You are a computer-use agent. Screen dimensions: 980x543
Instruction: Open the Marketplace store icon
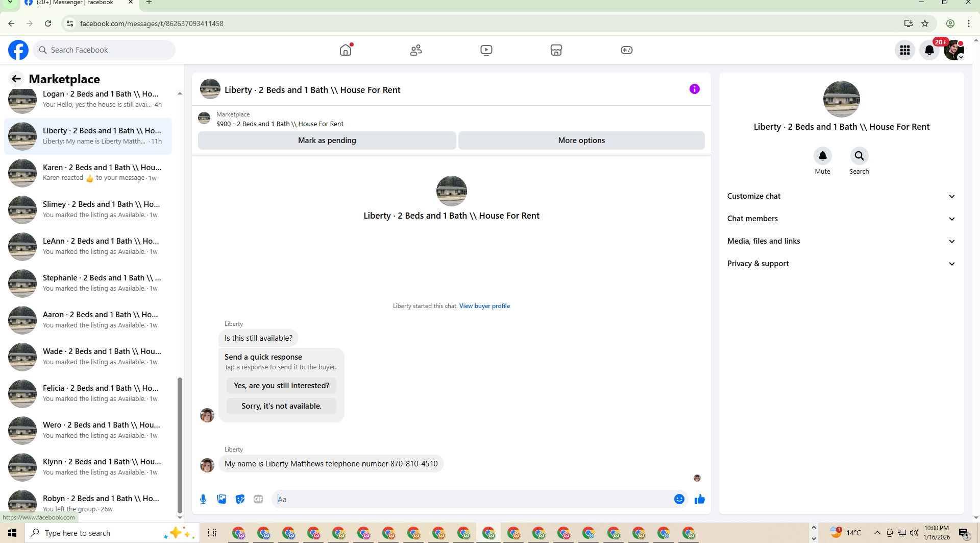[556, 50]
